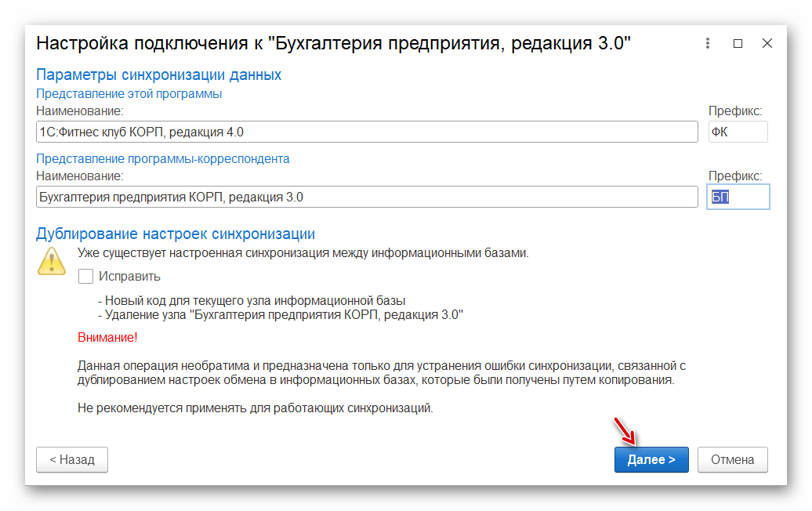Click the line Удаление узла Бухгалтерия предприятия
This screenshot has height=511, width=812.
tap(281, 315)
